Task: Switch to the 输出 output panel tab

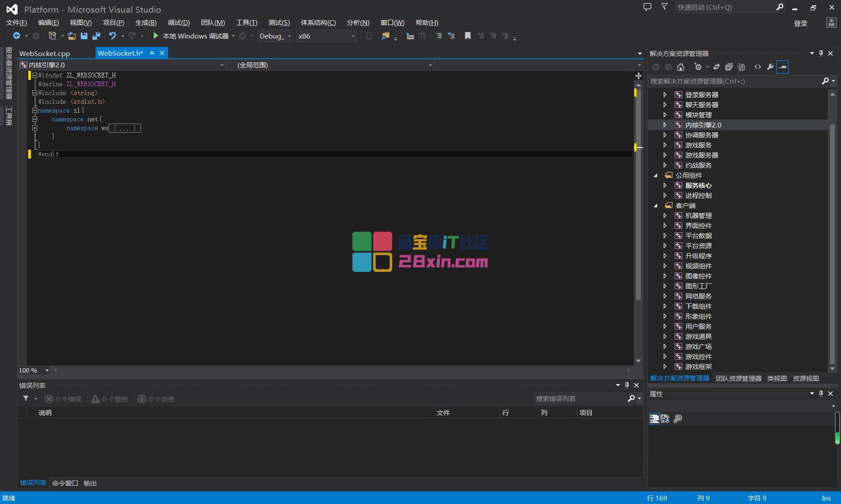Action: coord(90,483)
